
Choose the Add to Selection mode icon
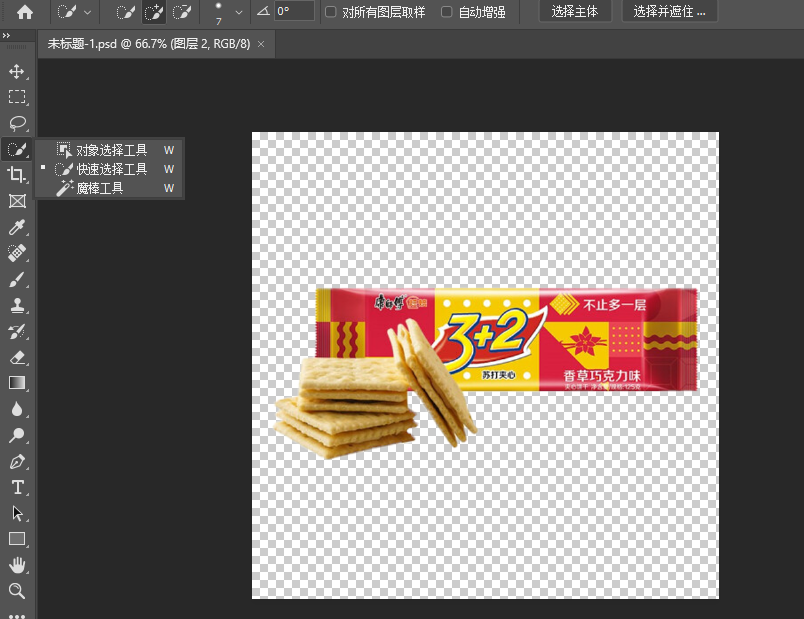[153, 11]
